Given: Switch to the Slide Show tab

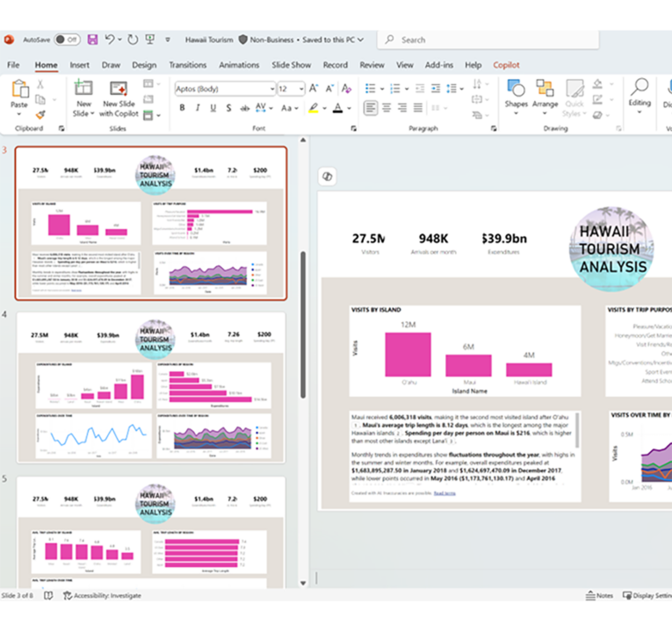Looking at the screenshot, I should [x=292, y=65].
